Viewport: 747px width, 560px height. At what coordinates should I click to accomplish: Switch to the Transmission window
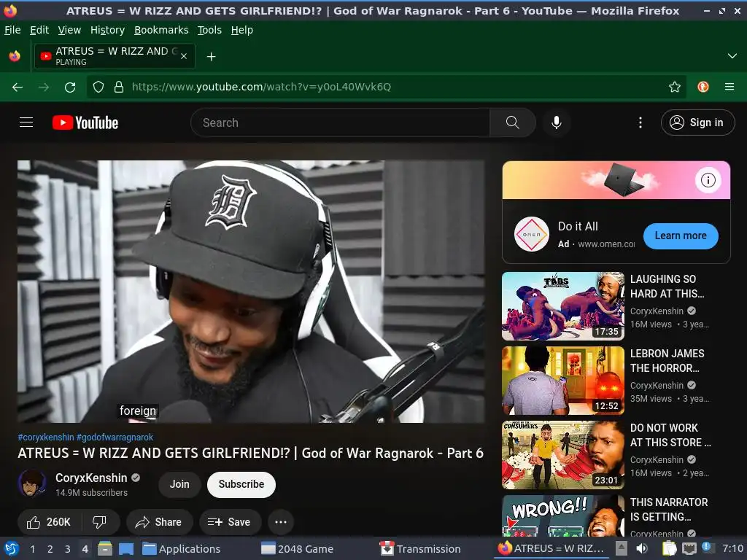420,548
